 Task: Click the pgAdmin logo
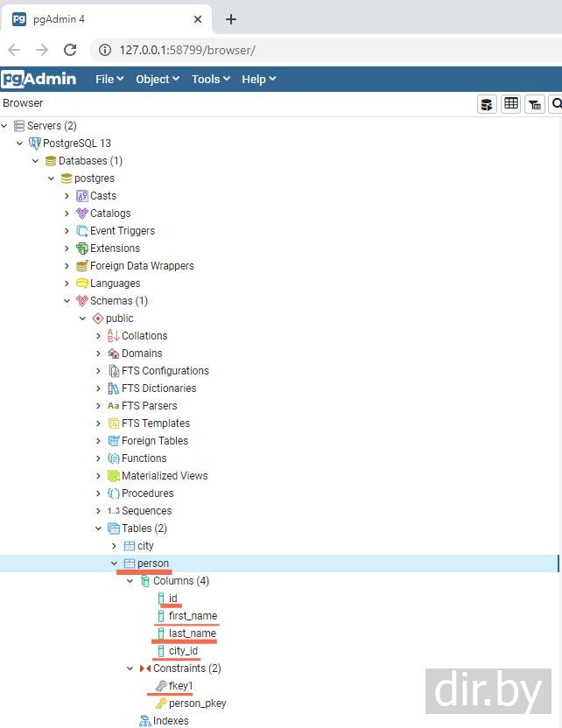39,79
